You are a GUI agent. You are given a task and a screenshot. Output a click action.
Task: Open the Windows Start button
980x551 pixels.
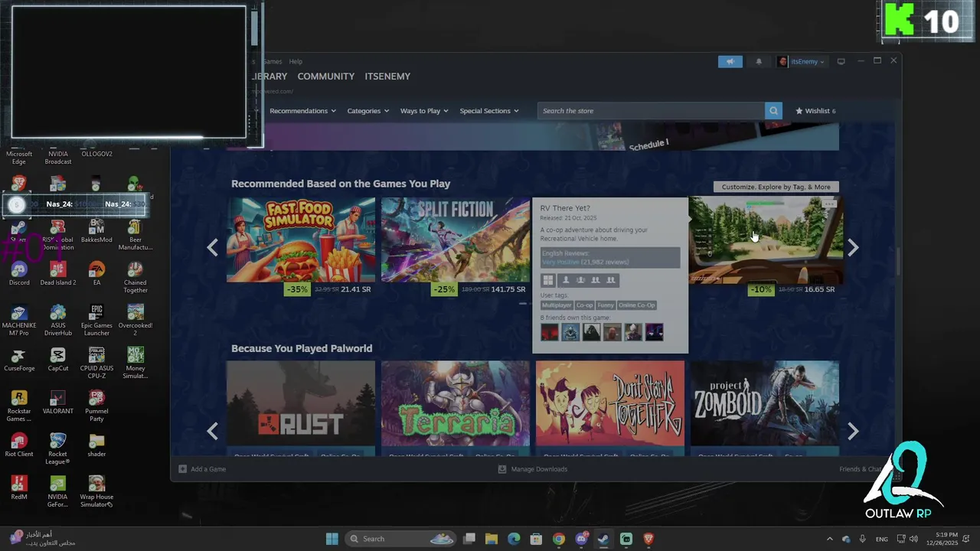332,539
